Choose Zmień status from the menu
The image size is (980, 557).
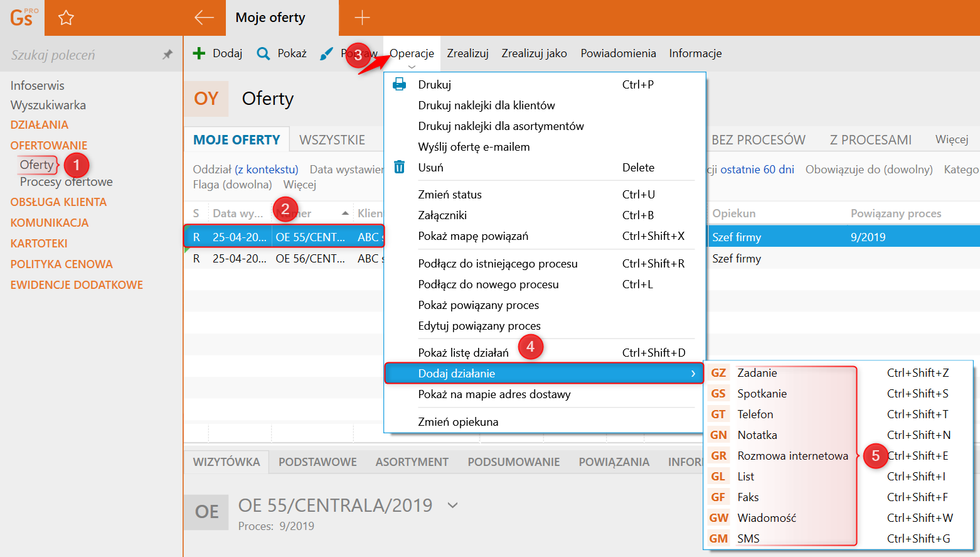pyautogui.click(x=450, y=195)
